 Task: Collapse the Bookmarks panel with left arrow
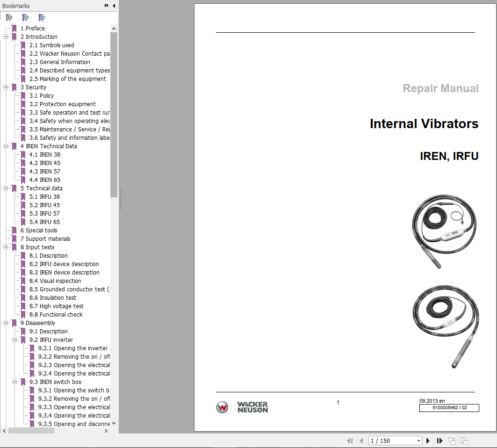114,6
